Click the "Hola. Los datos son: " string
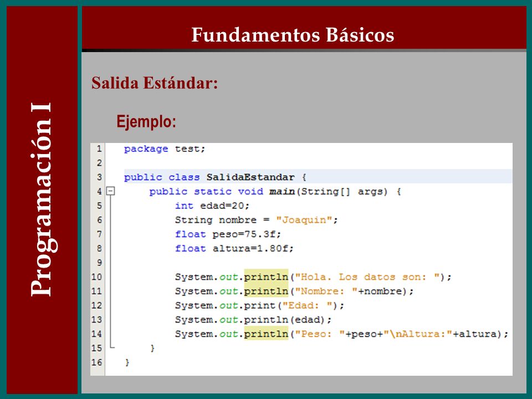Image resolution: width=532 pixels, height=399 pixels. [367, 277]
